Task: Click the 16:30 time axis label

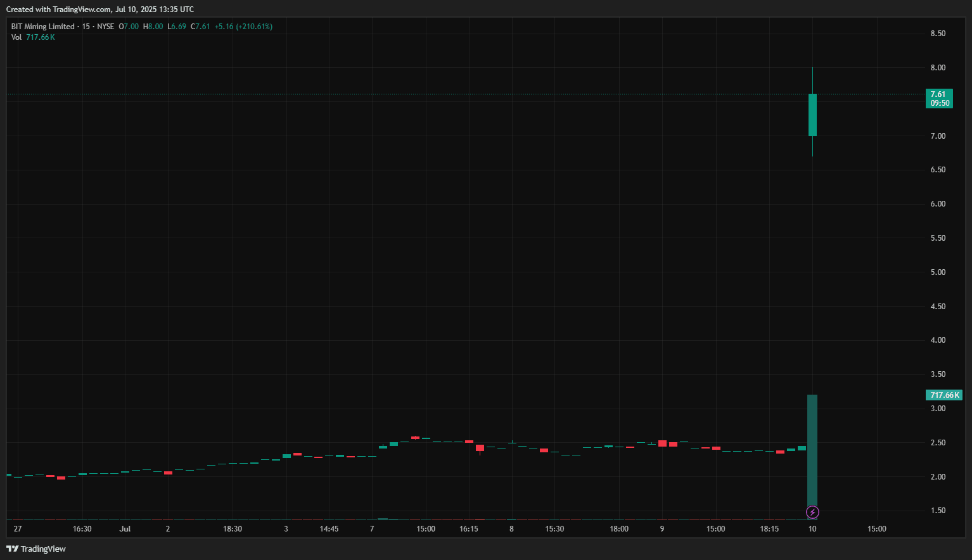Action: point(82,529)
